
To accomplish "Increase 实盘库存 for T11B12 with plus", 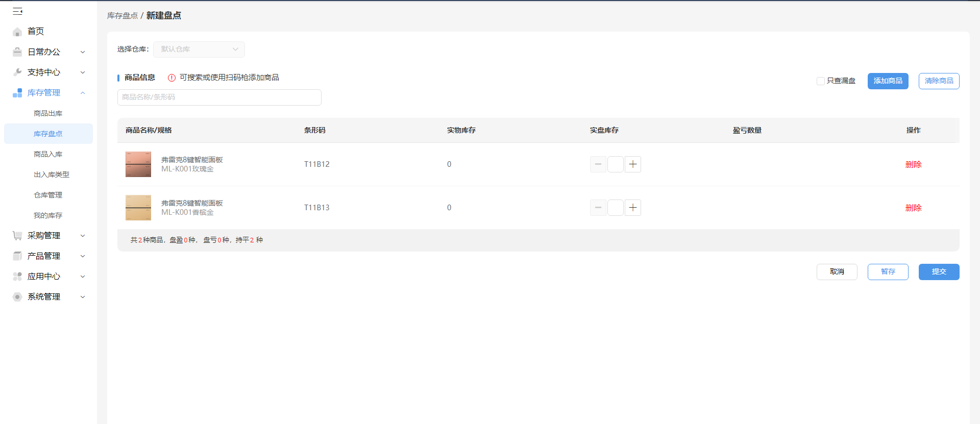I will pos(633,164).
